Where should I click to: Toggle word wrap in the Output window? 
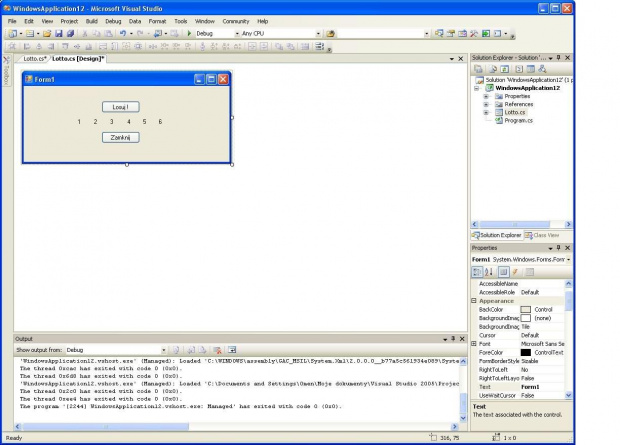click(x=232, y=350)
